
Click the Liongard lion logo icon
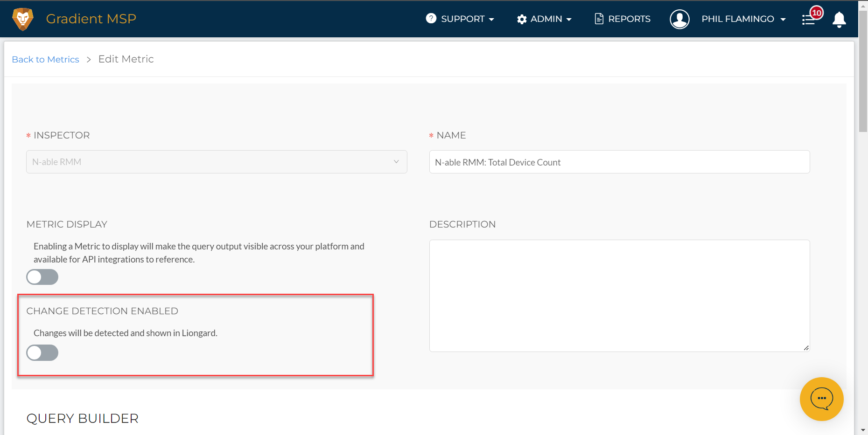[22, 19]
